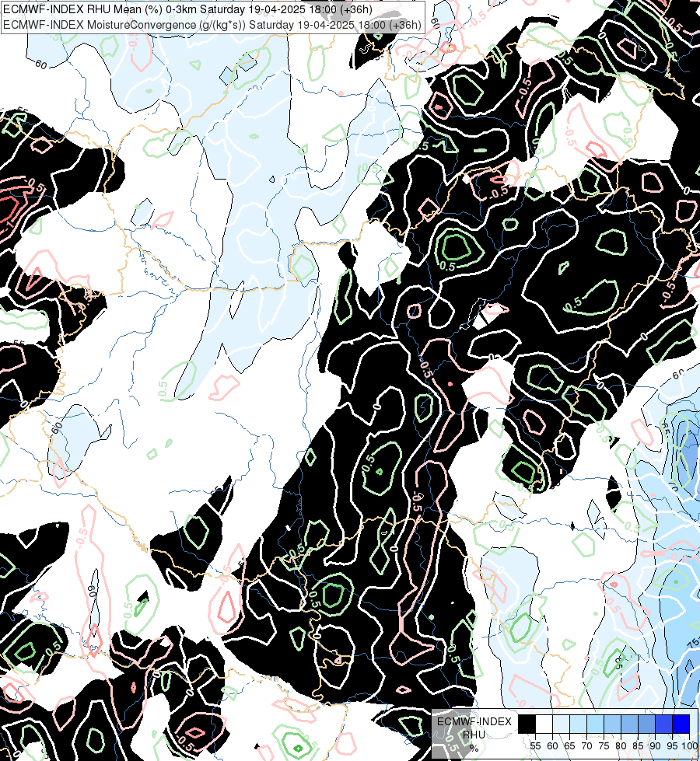The height and width of the screenshot is (761, 700).
Task: Click the 70–75% legend swatch
Action: pos(595,724)
